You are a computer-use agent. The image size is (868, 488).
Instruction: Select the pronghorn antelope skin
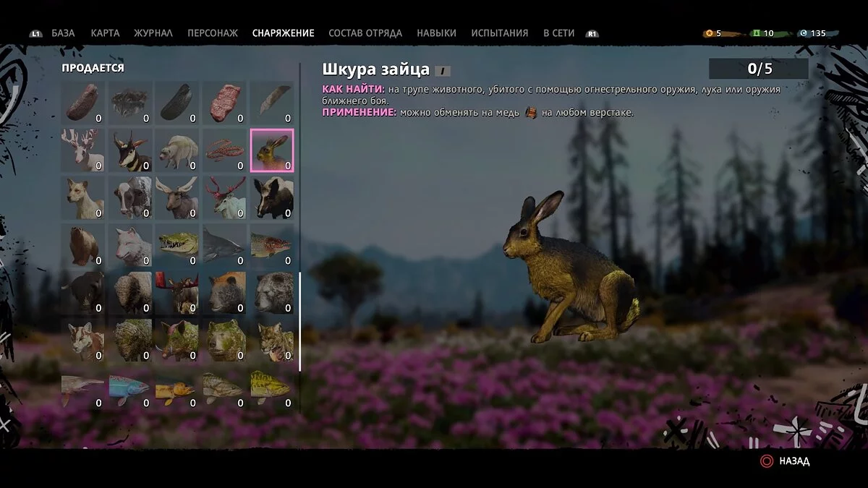coord(130,150)
